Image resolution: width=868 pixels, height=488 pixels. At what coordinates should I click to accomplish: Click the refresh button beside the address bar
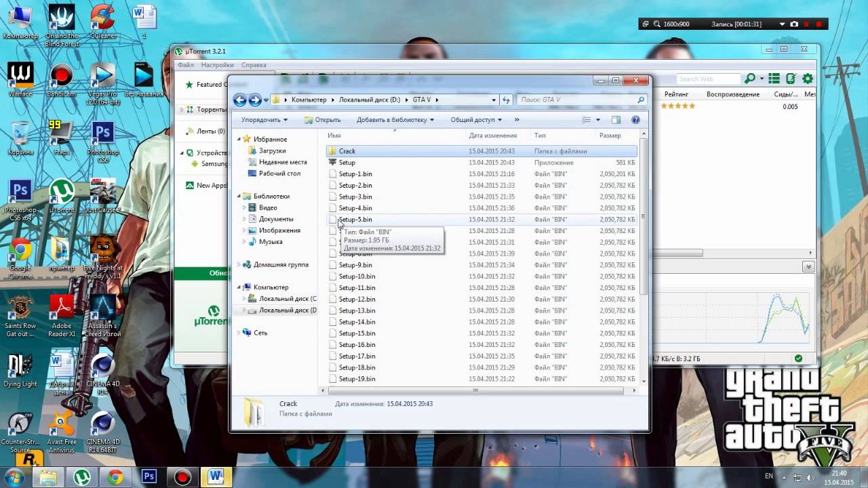(x=506, y=100)
